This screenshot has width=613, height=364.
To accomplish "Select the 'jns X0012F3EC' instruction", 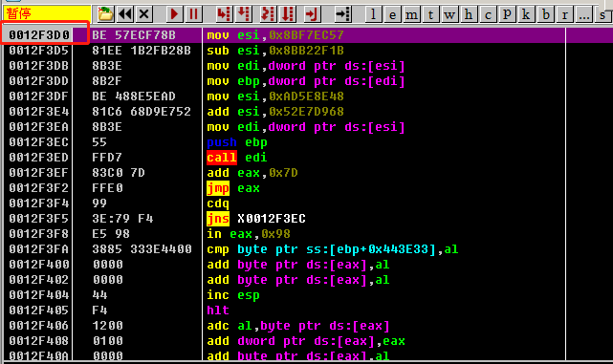I will point(256,219).
